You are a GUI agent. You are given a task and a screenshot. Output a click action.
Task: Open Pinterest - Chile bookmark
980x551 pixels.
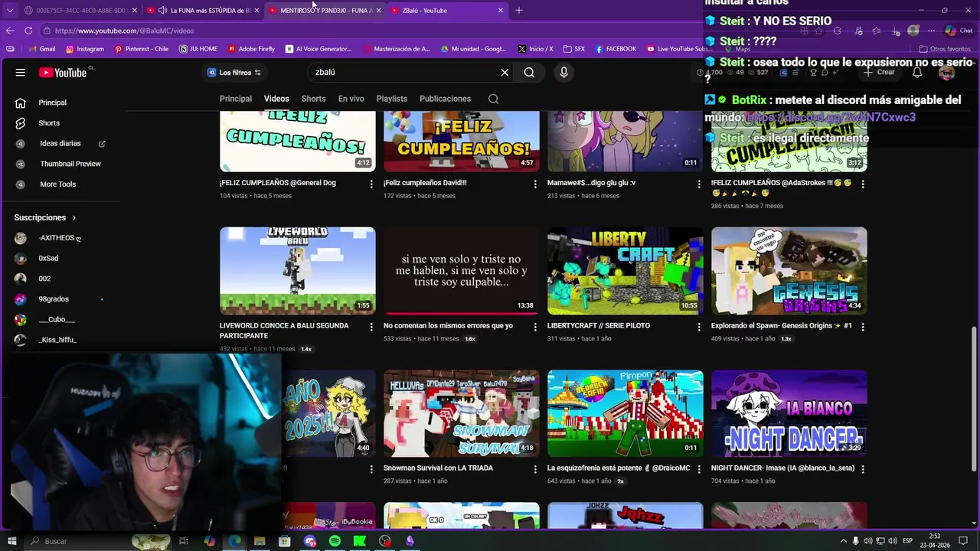pos(142,49)
